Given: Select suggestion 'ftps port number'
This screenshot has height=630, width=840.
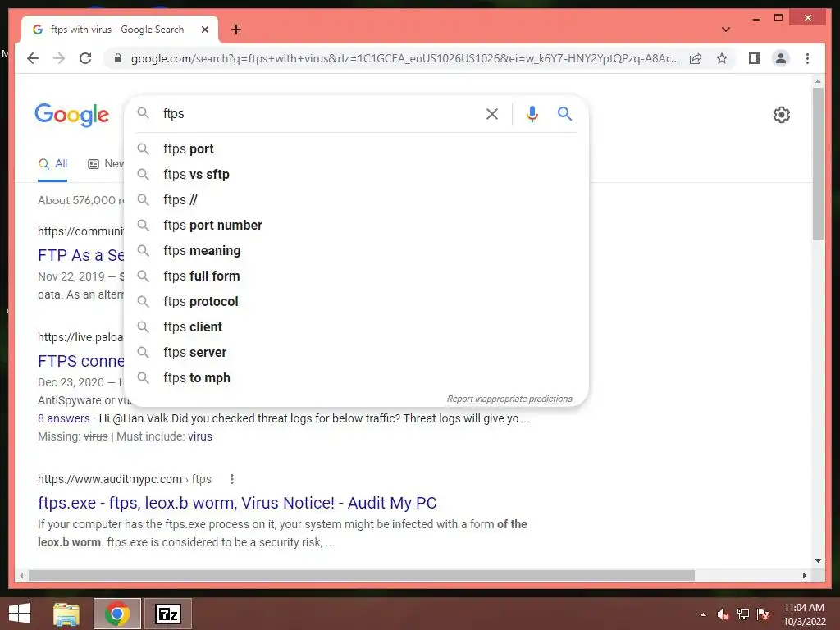Looking at the screenshot, I should (x=356, y=225).
